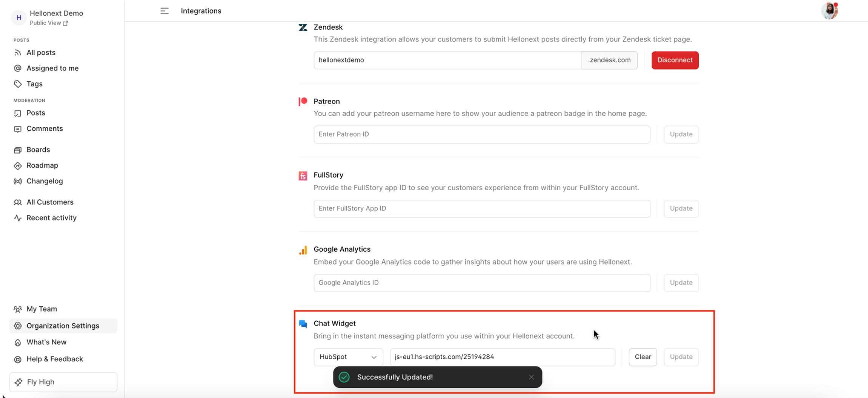Click the moderation Posts icon

18,113
